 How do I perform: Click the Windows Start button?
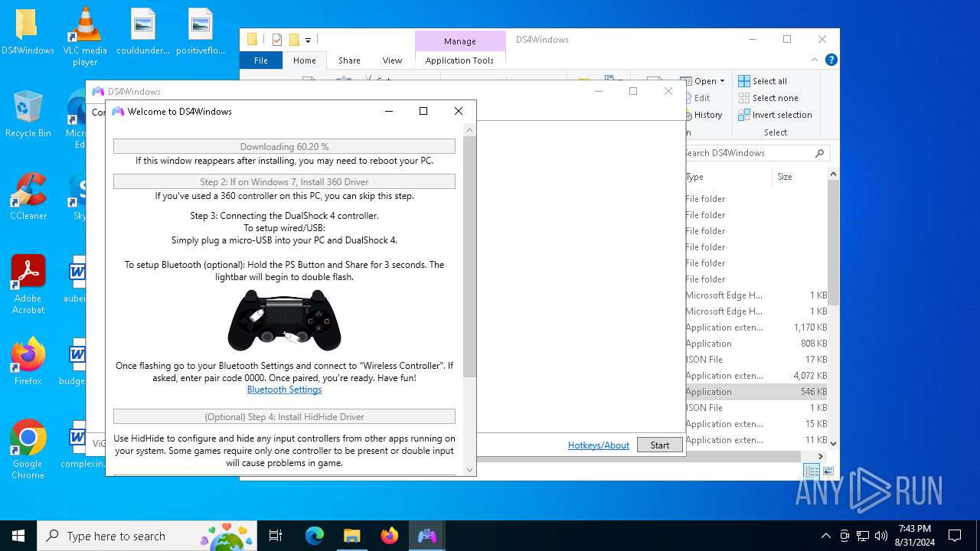tap(18, 536)
